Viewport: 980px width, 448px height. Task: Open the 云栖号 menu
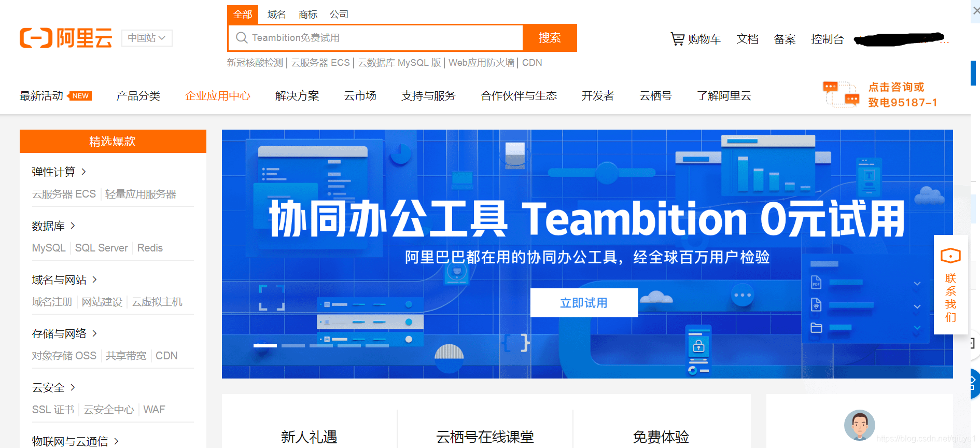[x=655, y=96]
